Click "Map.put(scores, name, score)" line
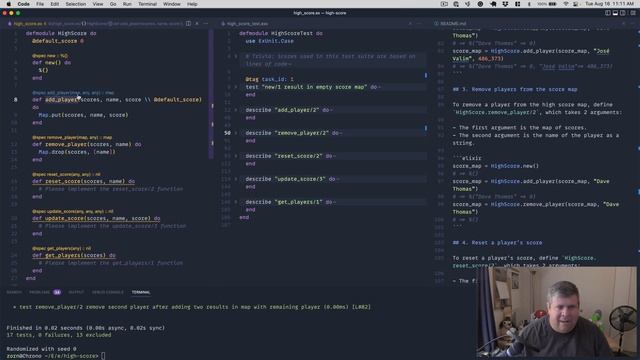640x360 pixels. (x=83, y=115)
